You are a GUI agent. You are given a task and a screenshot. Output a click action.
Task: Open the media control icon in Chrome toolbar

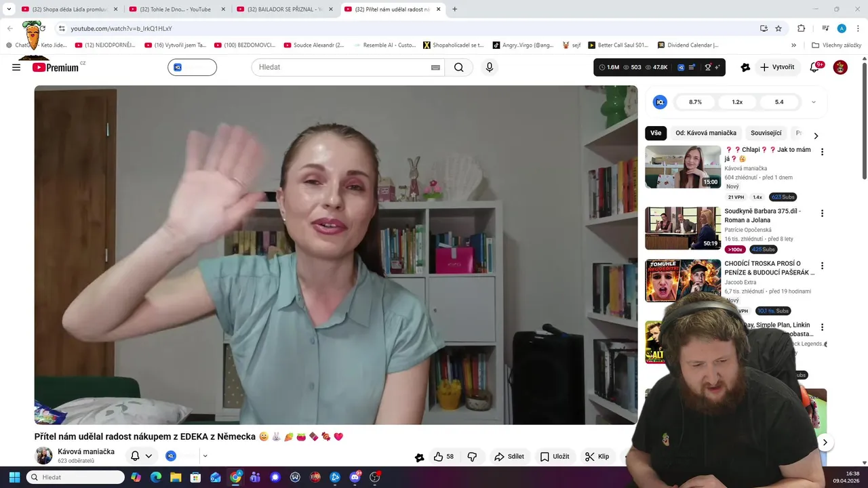pyautogui.click(x=825, y=28)
